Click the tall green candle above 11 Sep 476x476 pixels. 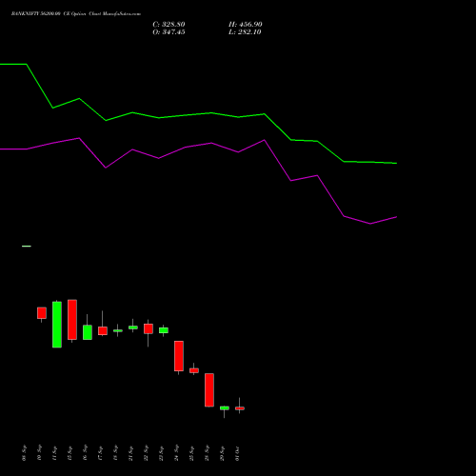tap(57, 325)
